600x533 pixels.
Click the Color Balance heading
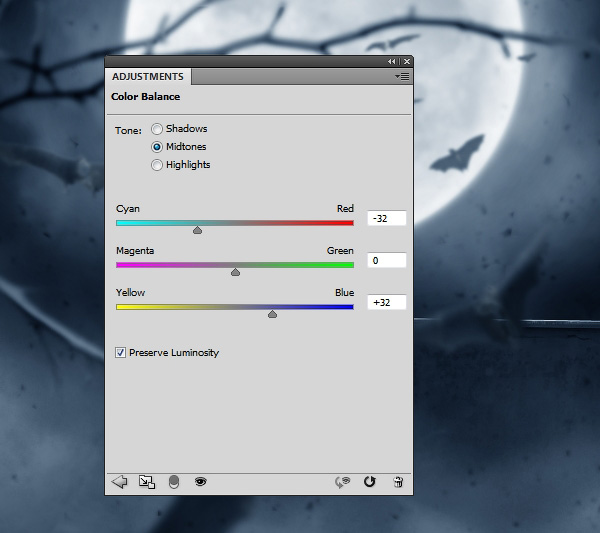(145, 96)
